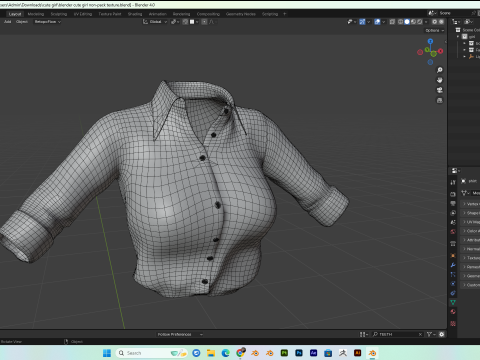Open the orange Object properties tab
Screen dimensions: 480x360
[453, 255]
